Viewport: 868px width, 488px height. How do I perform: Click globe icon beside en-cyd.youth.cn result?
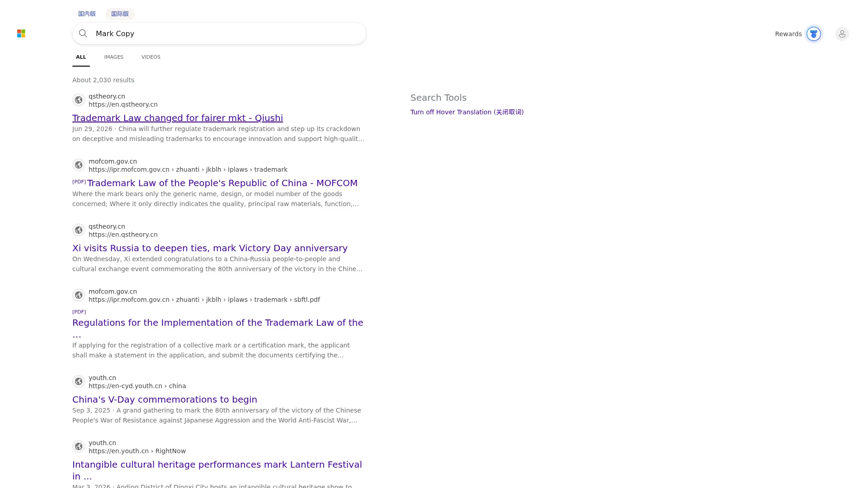click(79, 381)
